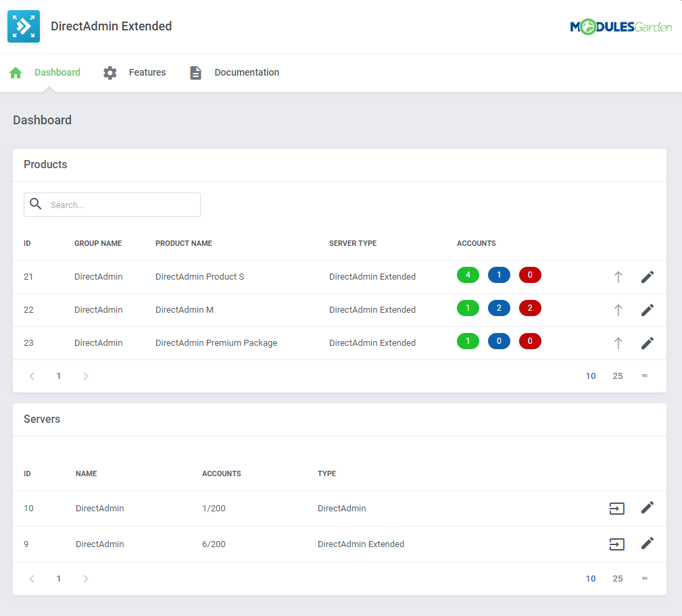
Task: Click red badge 2 for DirectAdmin M
Action: tap(530, 308)
